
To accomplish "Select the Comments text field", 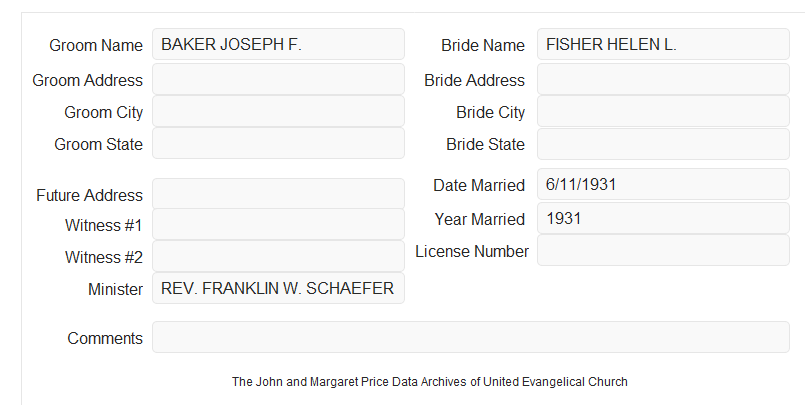I will (471, 337).
